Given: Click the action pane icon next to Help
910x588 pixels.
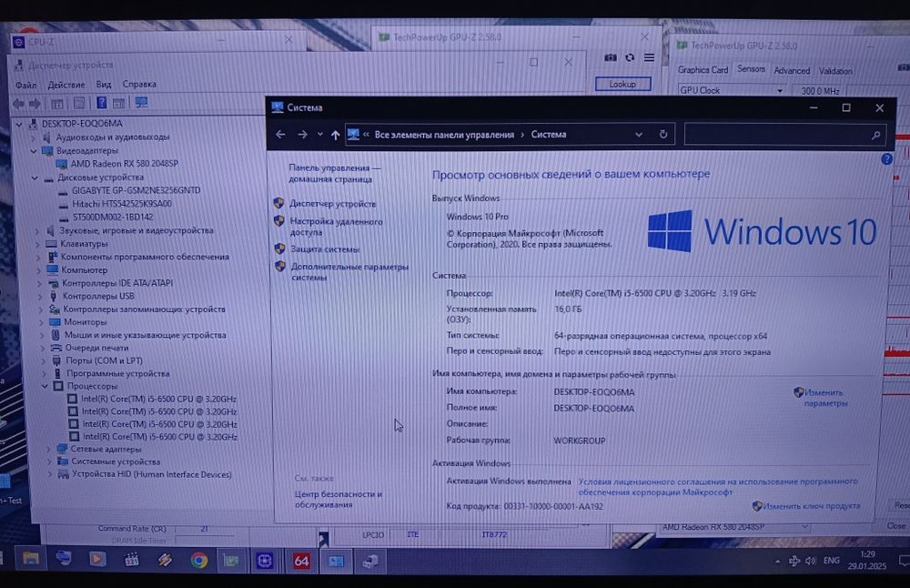Looking at the screenshot, I should [x=119, y=104].
